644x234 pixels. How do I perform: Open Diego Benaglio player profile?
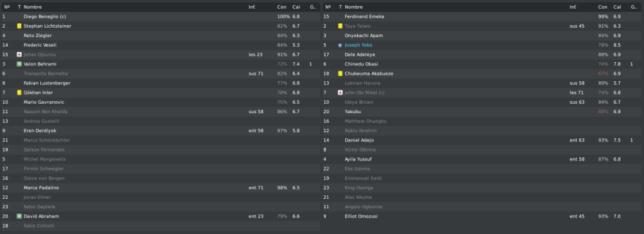pos(45,16)
